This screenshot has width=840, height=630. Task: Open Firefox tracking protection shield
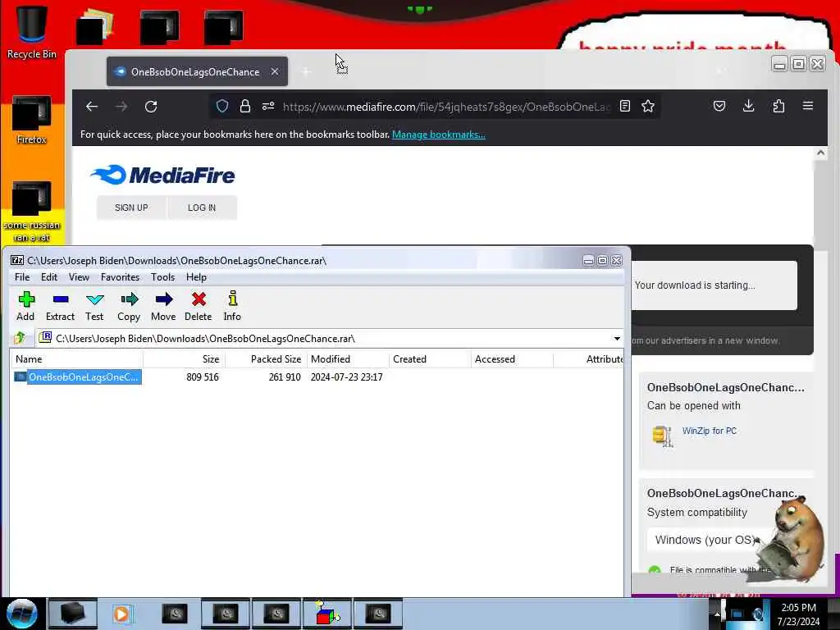[x=222, y=106]
